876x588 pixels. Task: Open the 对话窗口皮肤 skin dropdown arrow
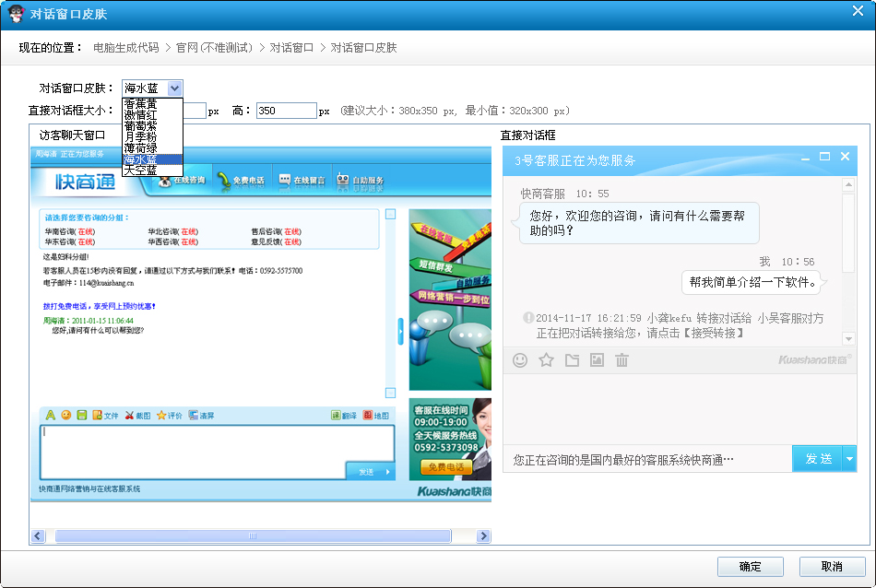coord(175,88)
